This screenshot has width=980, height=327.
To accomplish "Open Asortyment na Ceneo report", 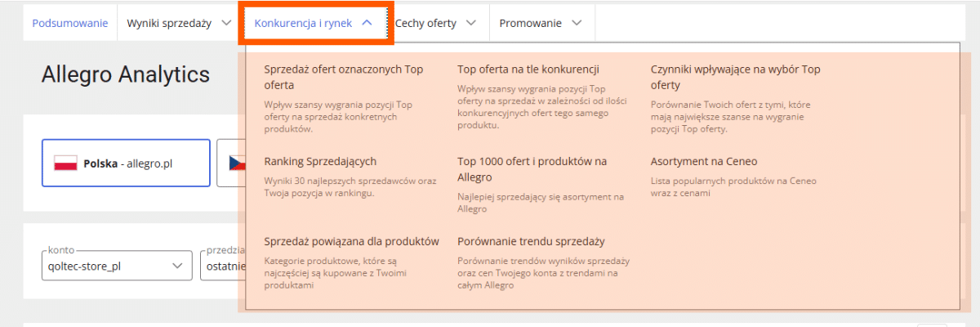I will pyautogui.click(x=704, y=161).
